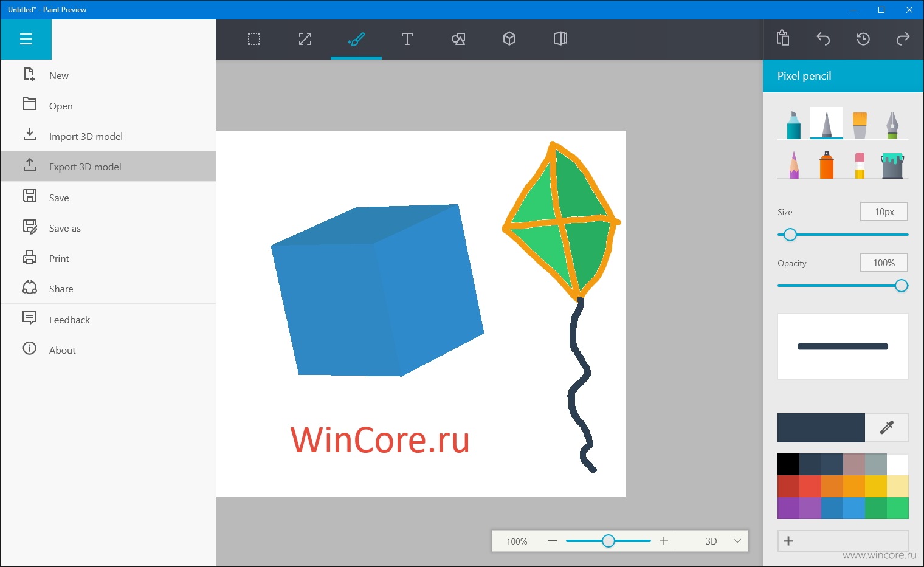
Task: Click the brush Size slider handle
Action: 790,235
